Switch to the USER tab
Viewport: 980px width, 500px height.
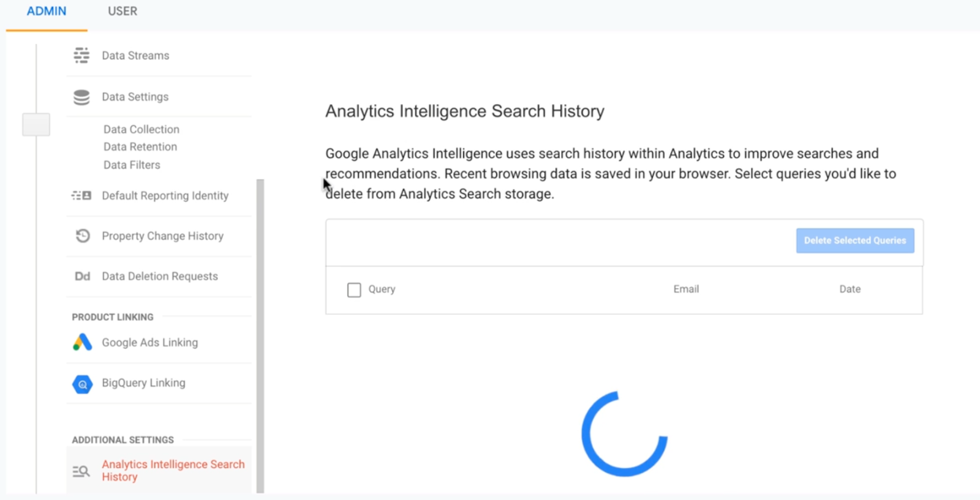point(123,11)
